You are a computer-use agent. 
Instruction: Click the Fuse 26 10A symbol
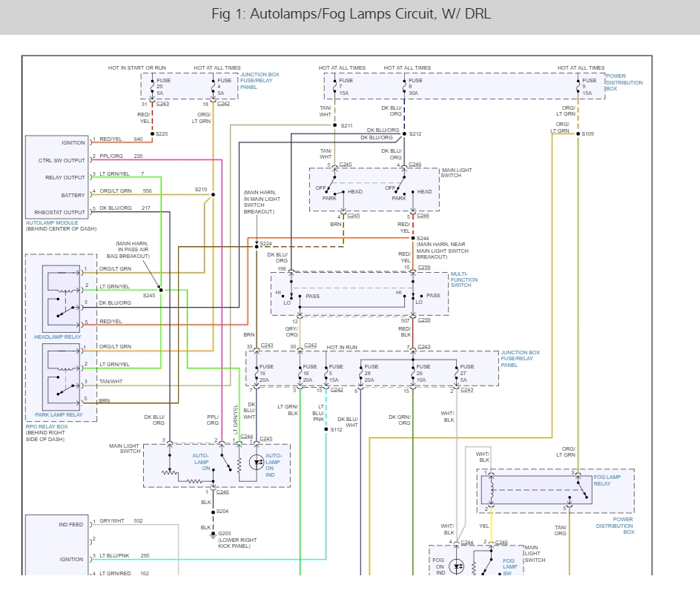[413, 372]
